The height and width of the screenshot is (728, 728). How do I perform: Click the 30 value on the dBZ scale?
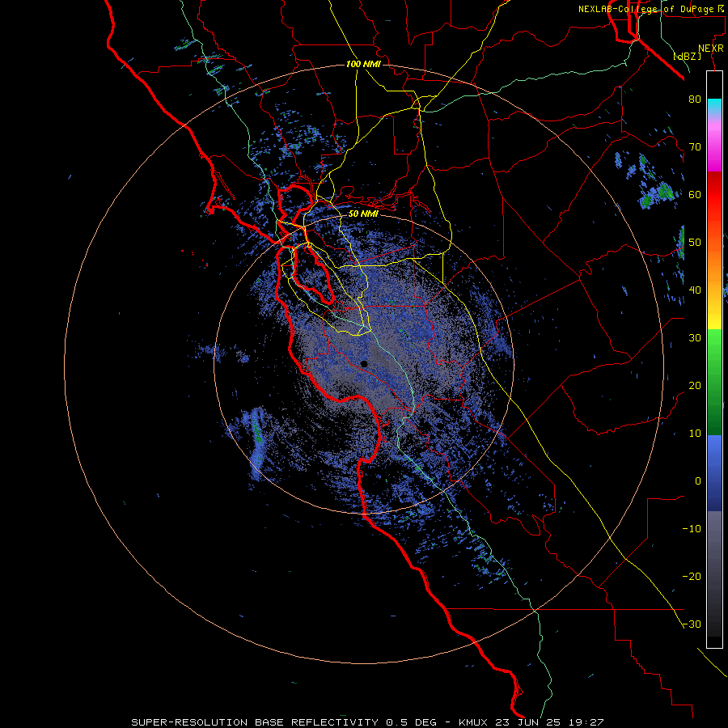tap(695, 338)
